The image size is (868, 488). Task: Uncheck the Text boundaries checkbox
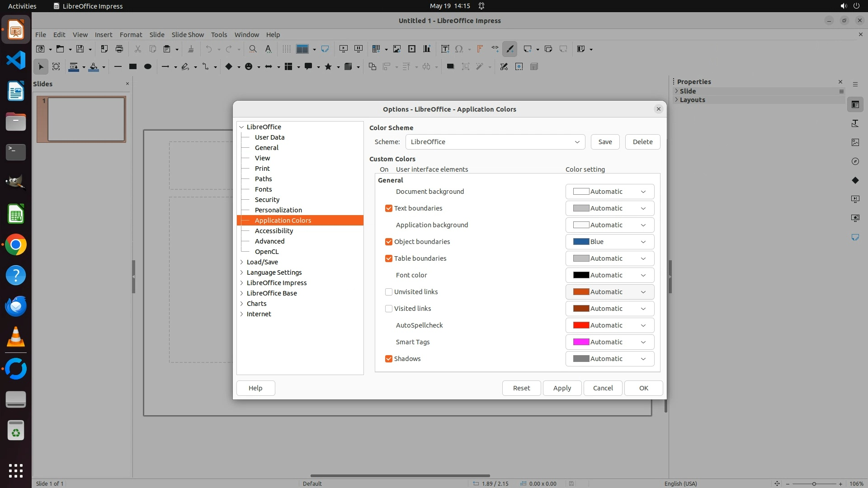coord(388,208)
